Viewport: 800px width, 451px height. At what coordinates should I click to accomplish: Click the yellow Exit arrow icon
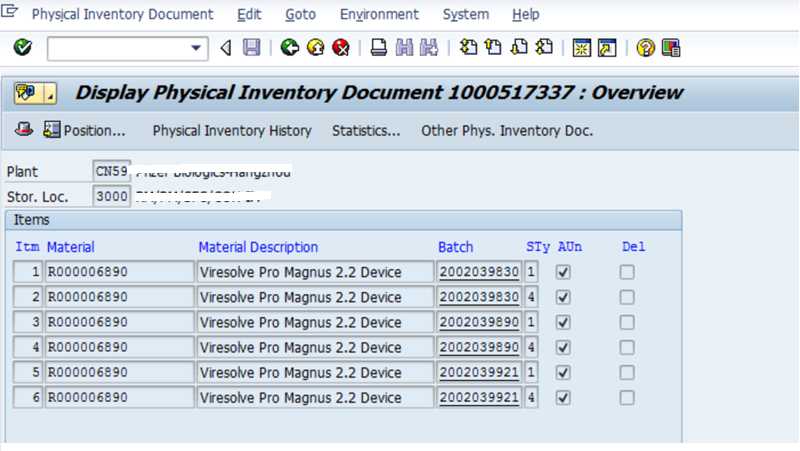[316, 48]
